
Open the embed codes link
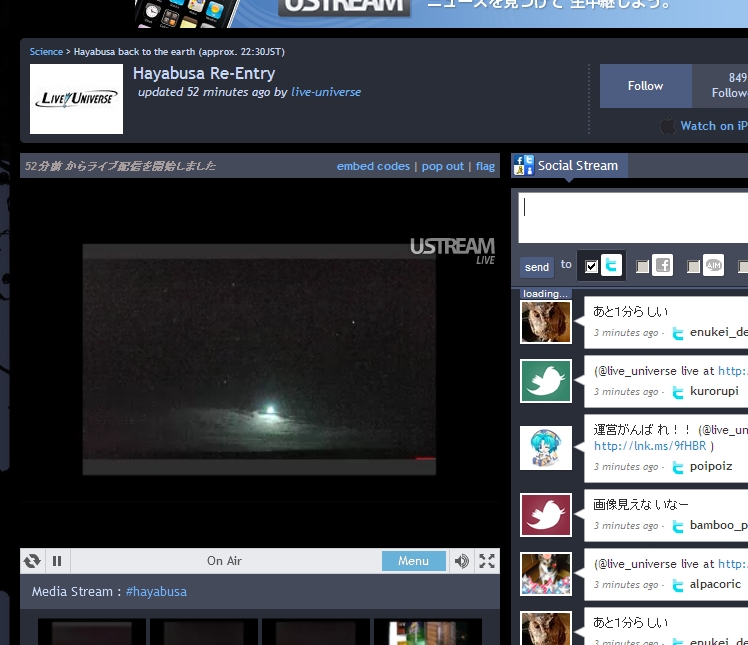[373, 166]
